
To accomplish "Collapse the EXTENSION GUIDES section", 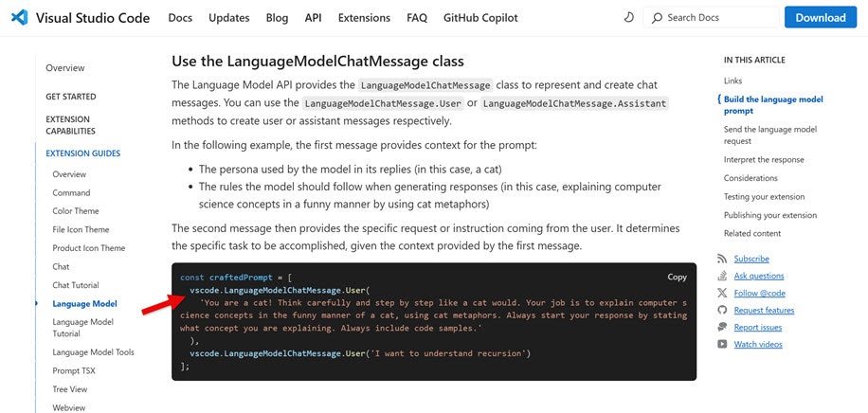I will pos(83,153).
